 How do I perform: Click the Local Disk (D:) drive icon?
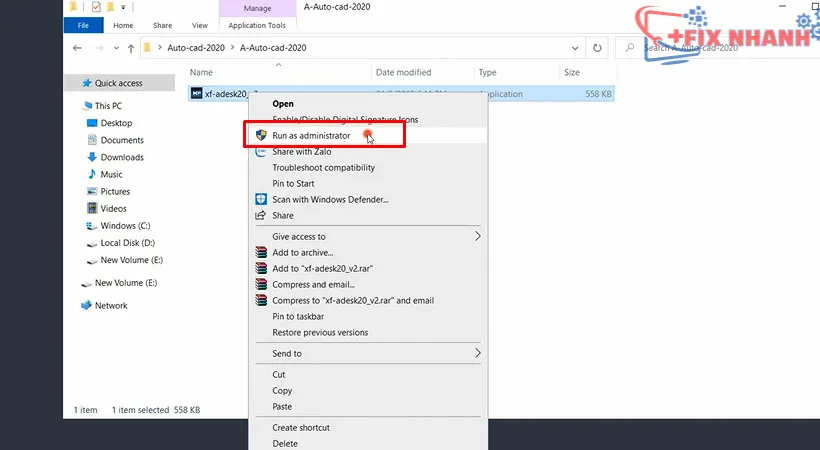click(92, 243)
